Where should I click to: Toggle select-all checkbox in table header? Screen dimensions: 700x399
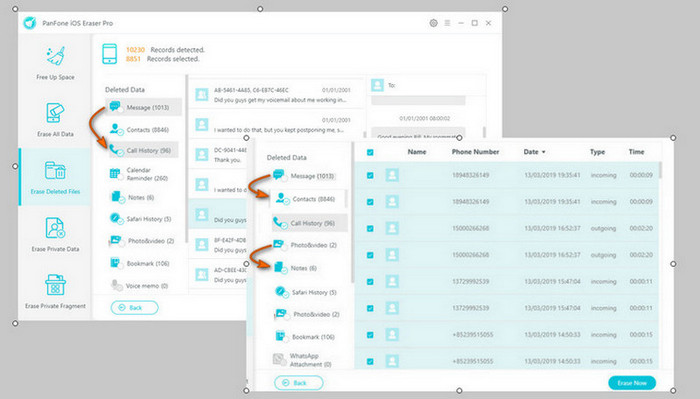tap(370, 152)
